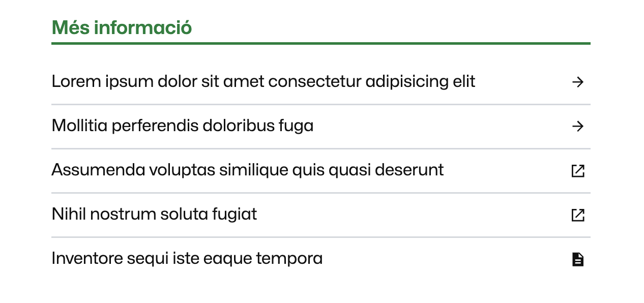This screenshot has height=303, width=644.
Task: Select the green section title text
Action: 122,27
